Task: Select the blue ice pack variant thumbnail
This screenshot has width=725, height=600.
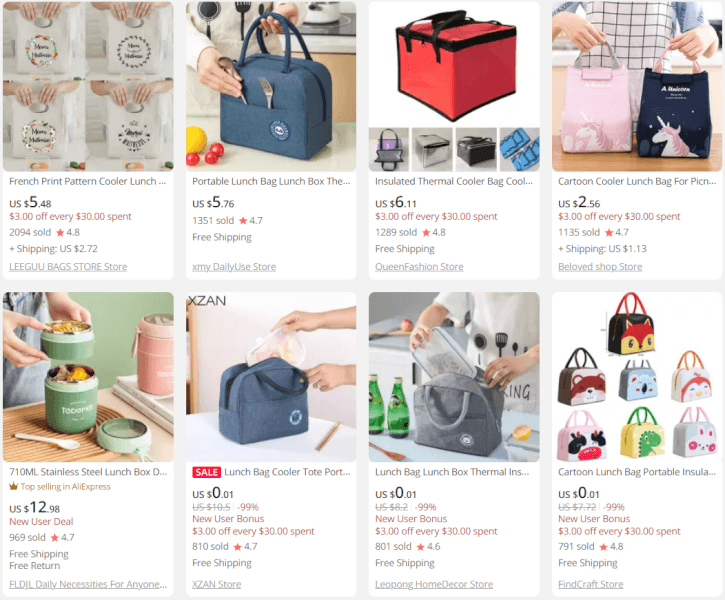Action: coord(520,150)
